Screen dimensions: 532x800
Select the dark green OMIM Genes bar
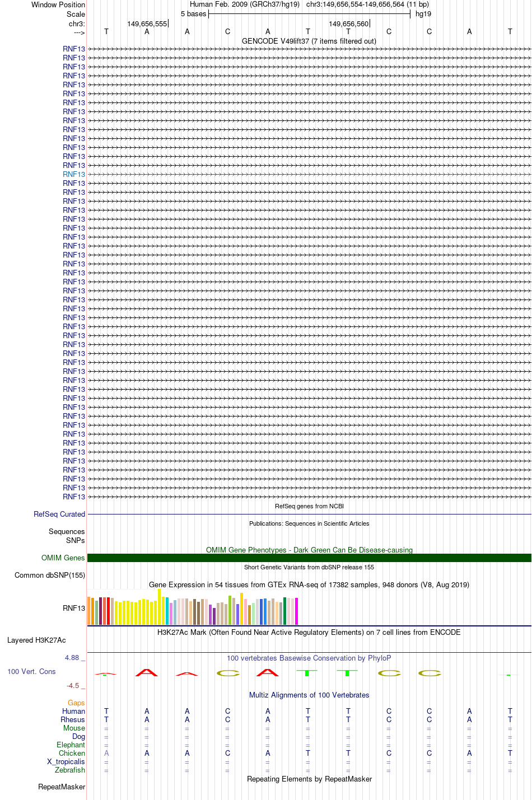click(309, 558)
